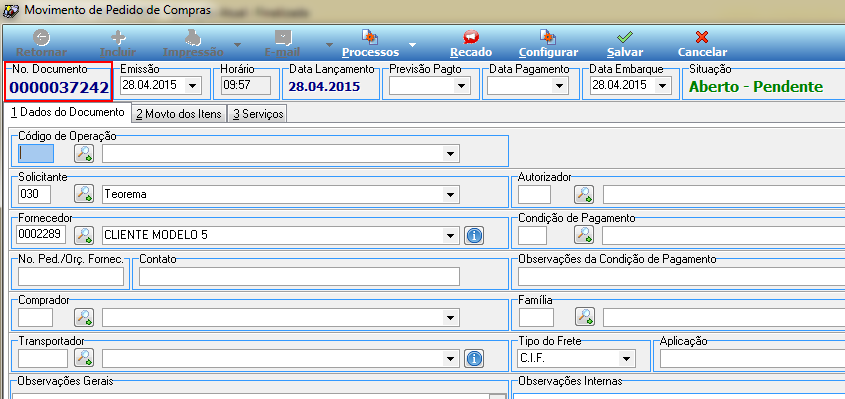Click the application icon in title bar

click(x=11, y=10)
